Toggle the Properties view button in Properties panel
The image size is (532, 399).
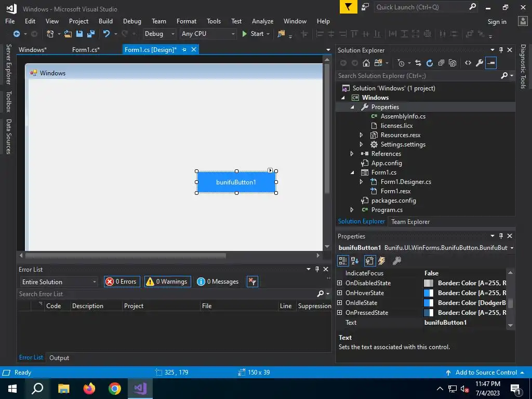(369, 261)
